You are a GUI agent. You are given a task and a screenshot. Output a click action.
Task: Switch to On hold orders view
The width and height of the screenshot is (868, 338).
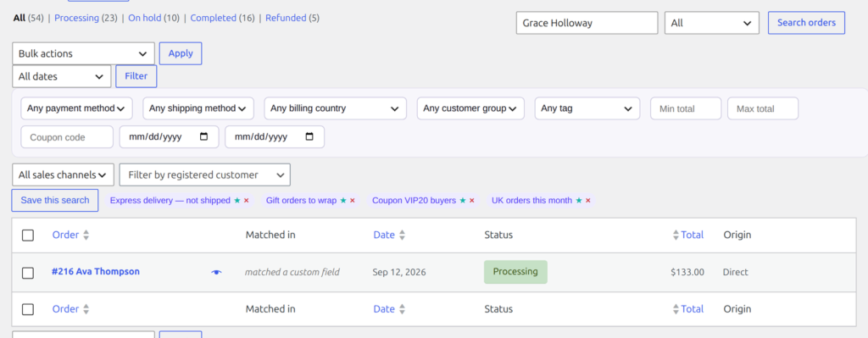144,18
